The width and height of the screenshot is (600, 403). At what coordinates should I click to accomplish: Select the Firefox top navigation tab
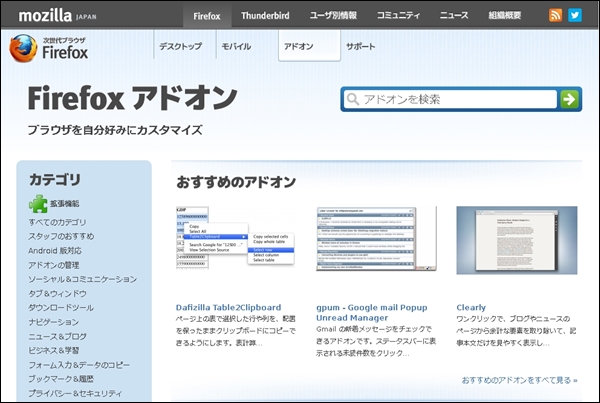(x=207, y=16)
